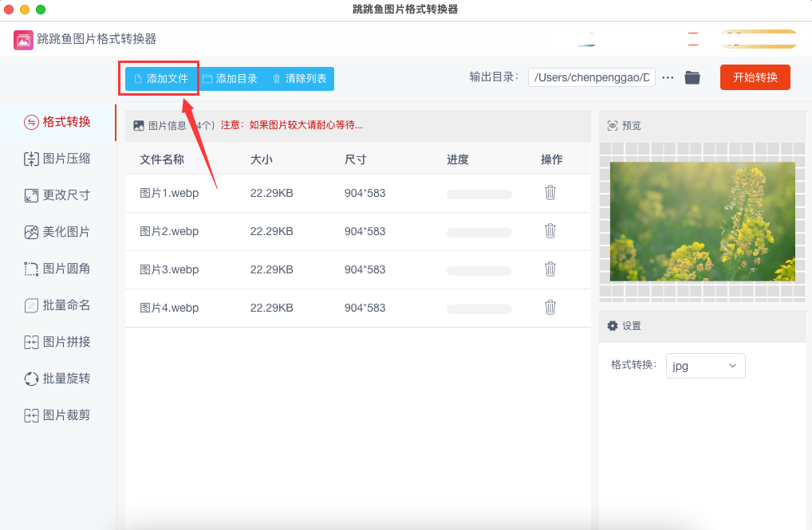Open the 格式转换 jpg format dropdown

point(705,366)
